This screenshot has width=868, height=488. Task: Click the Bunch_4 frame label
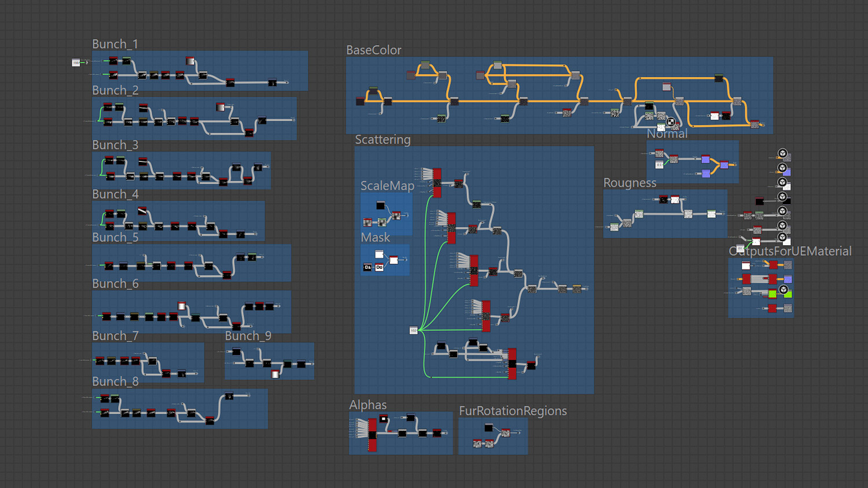(115, 194)
